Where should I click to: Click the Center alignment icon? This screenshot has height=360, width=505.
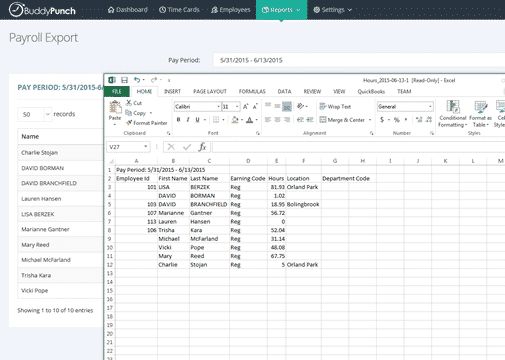tap(277, 120)
